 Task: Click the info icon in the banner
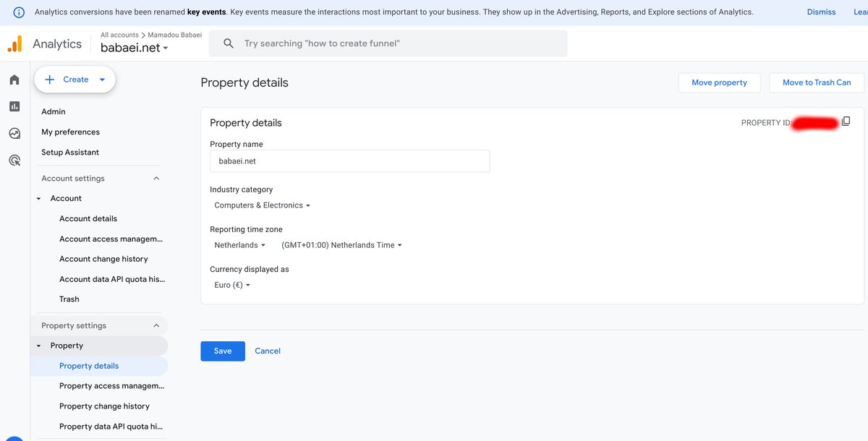point(20,12)
